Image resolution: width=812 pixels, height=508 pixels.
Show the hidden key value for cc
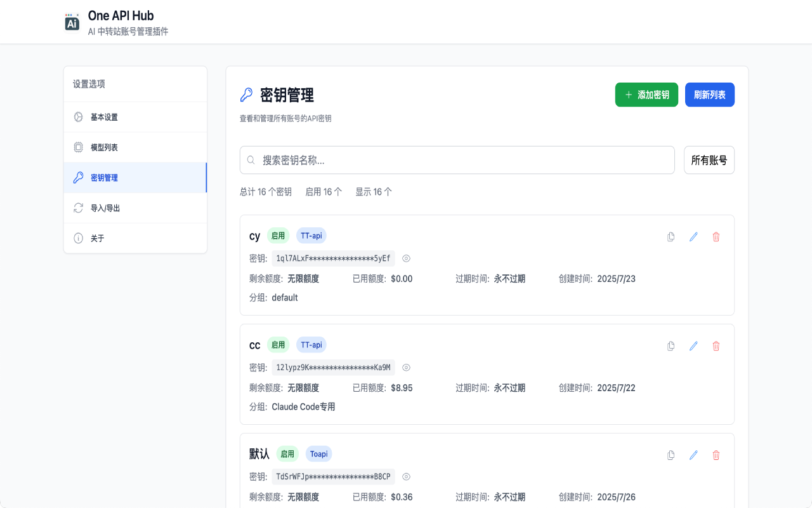(406, 368)
